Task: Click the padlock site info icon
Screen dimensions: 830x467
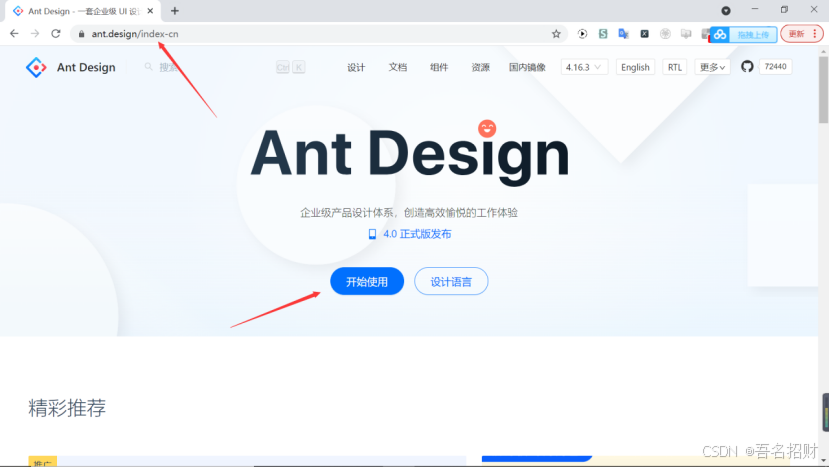Action: [x=81, y=34]
